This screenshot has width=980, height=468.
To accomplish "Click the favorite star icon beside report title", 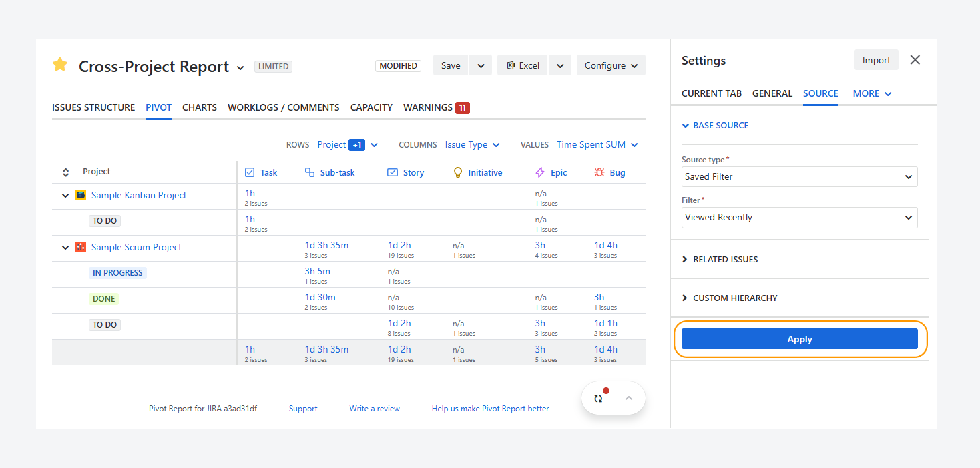I will click(60, 65).
